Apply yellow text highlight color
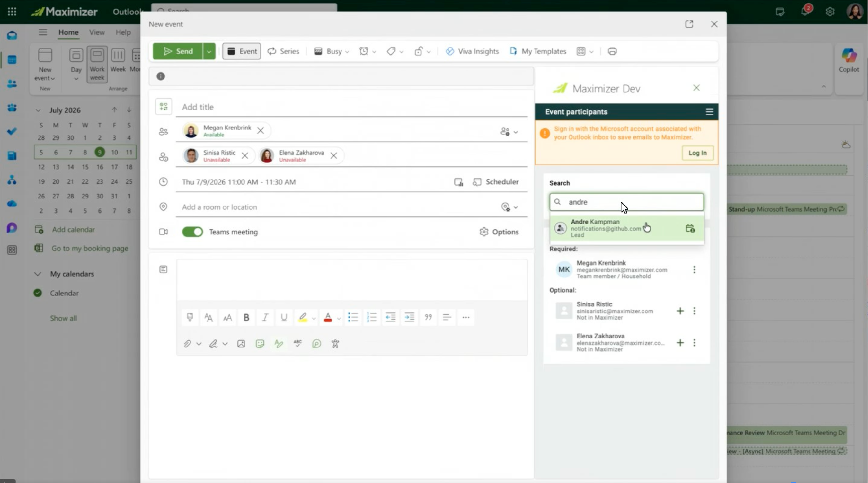Screen dimensions: 868x483 [303, 317]
